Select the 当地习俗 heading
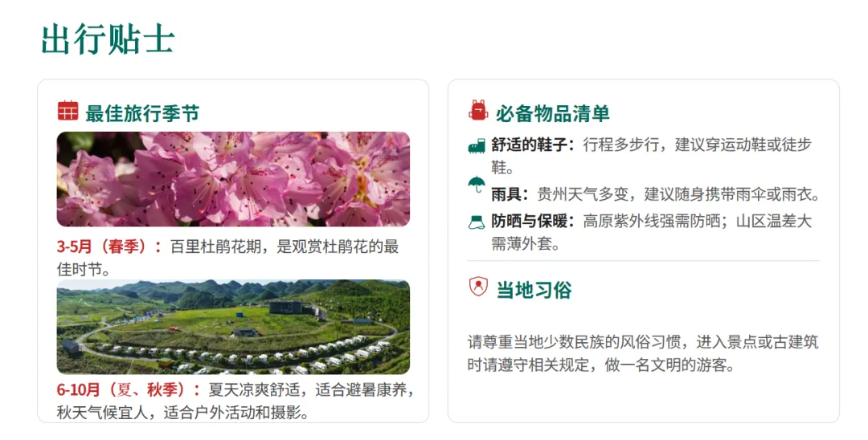Screen dimensions: 868x440 pyautogui.click(x=534, y=290)
